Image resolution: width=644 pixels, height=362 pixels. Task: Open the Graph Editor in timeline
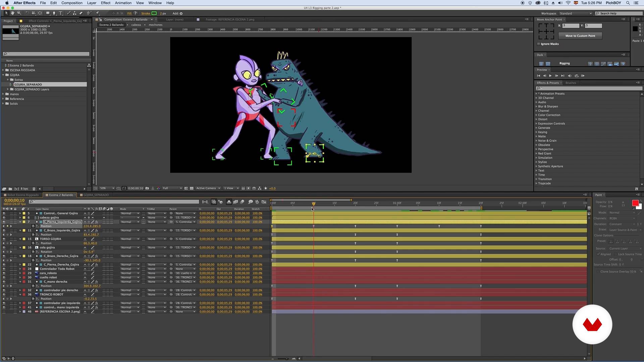pyautogui.click(x=264, y=202)
